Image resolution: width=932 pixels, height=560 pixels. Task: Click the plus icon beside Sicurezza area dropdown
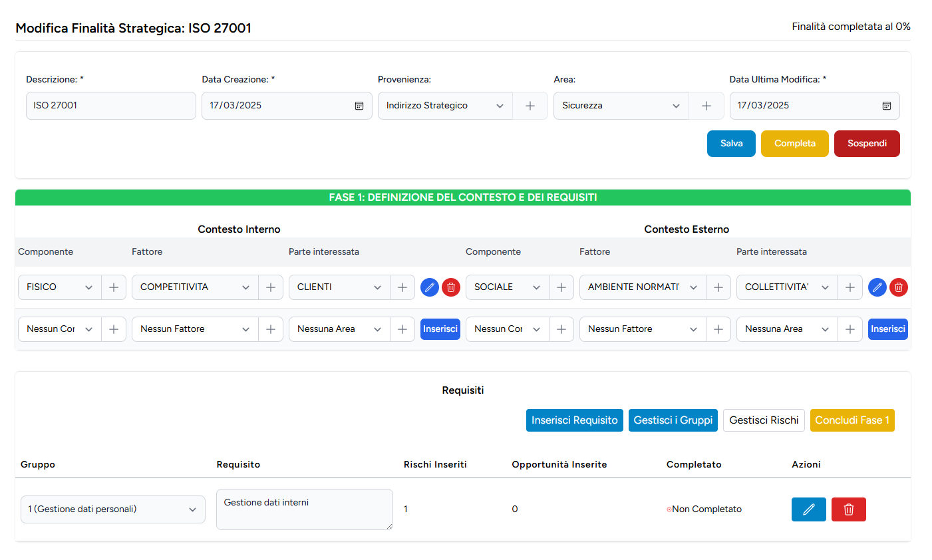click(x=706, y=106)
